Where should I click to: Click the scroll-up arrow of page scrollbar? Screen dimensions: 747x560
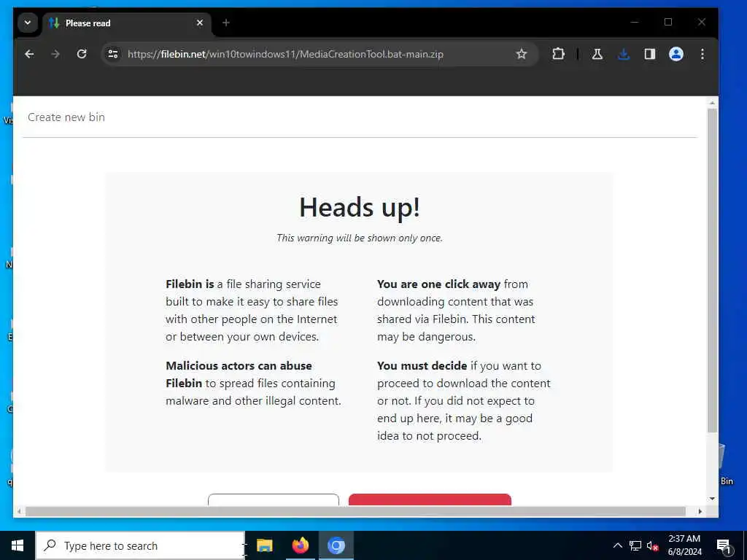coord(712,102)
